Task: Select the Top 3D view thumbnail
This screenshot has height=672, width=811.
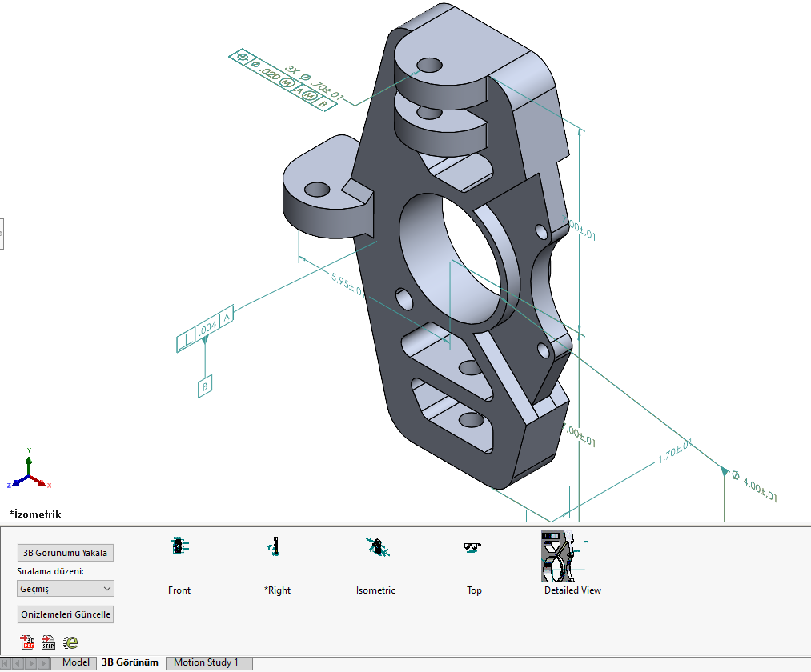Action: tap(474, 547)
